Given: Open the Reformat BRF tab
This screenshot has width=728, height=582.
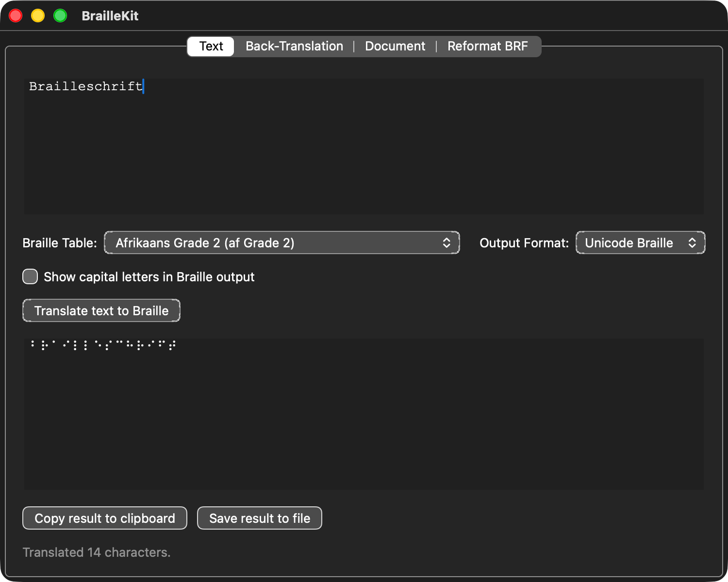Looking at the screenshot, I should pos(487,47).
